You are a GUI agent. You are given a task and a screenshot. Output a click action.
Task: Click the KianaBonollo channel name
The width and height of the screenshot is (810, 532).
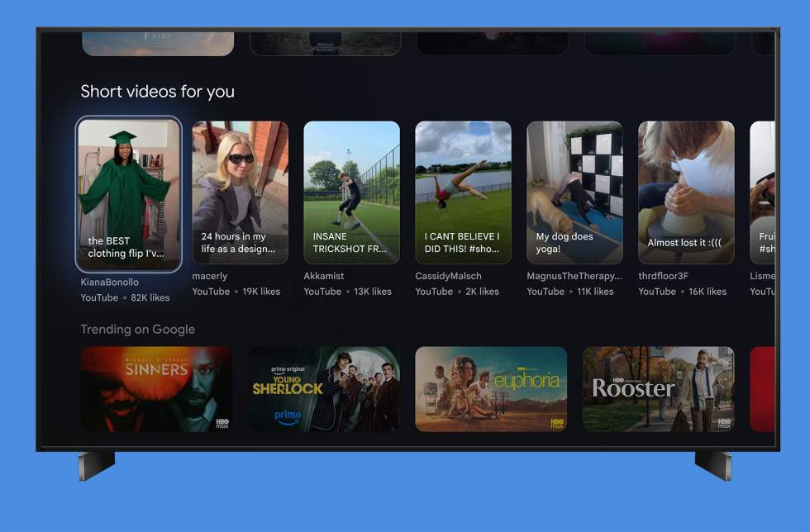(109, 282)
